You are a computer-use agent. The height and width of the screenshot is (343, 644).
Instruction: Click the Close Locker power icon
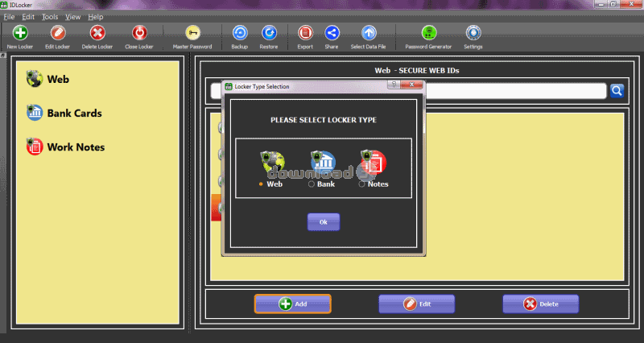(x=139, y=34)
